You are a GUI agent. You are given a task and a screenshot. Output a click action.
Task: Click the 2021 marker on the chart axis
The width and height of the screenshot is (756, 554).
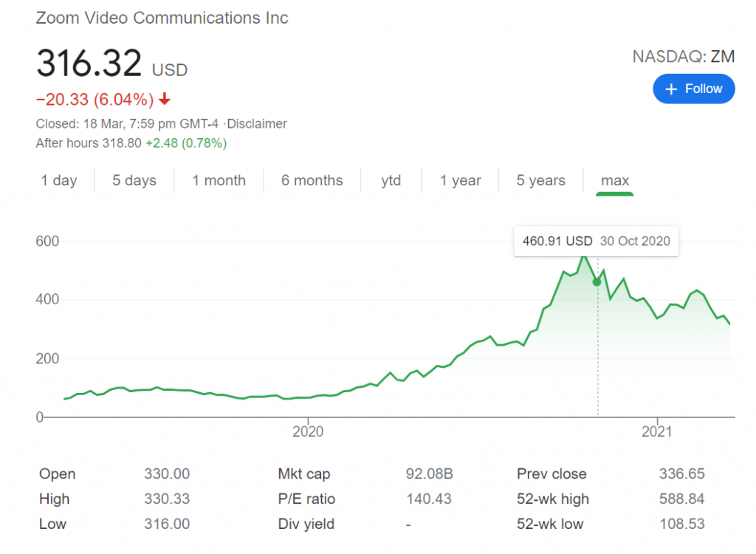click(x=656, y=431)
